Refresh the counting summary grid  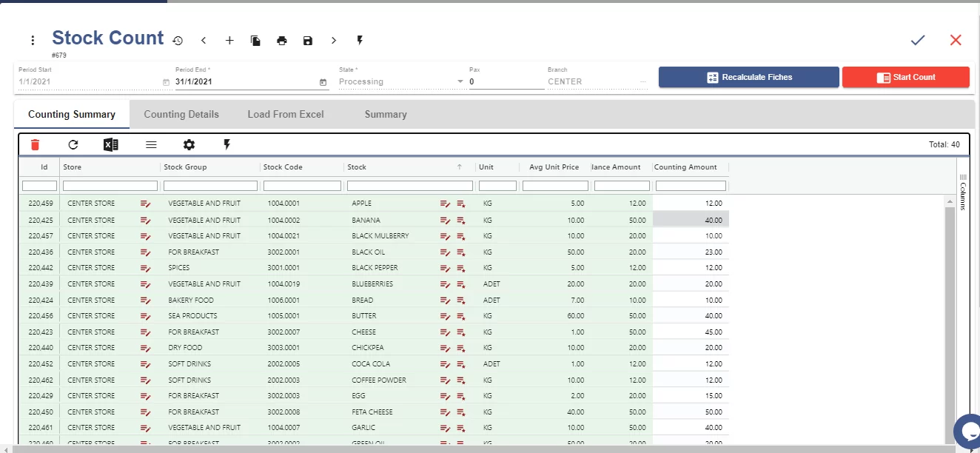point(73,145)
